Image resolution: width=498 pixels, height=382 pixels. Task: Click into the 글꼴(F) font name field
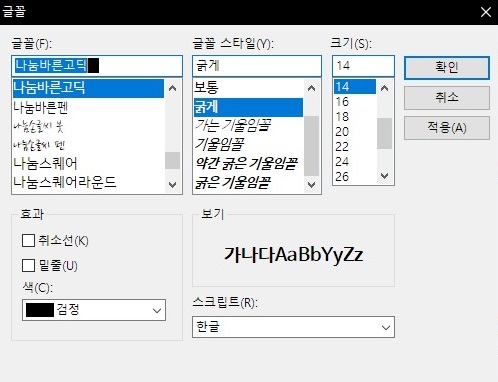pyautogui.click(x=97, y=66)
